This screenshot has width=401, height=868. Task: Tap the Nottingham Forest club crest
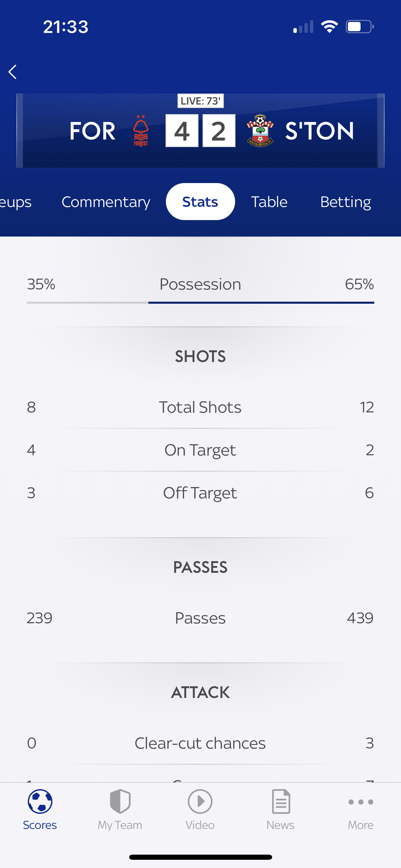coord(141,131)
